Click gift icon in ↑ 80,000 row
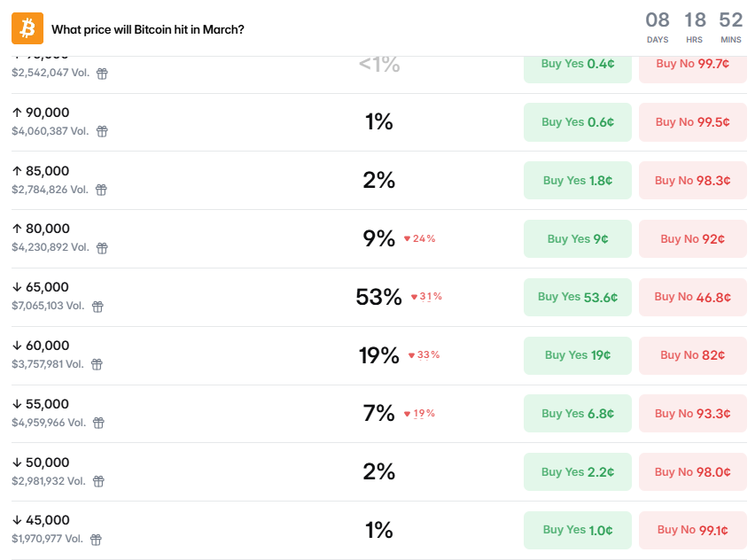Viewport: 755px width, 560px height. [102, 248]
